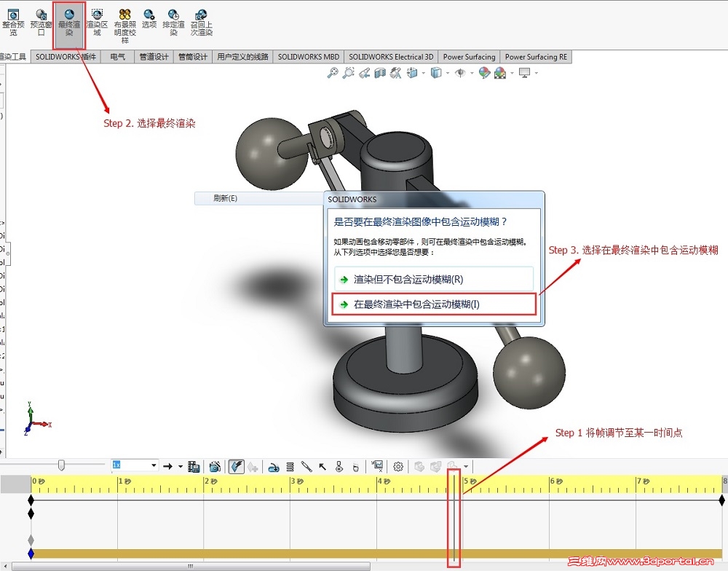This screenshot has width=728, height=571.
Task: Click Contact icon in motion toolbar
Action: click(x=339, y=466)
